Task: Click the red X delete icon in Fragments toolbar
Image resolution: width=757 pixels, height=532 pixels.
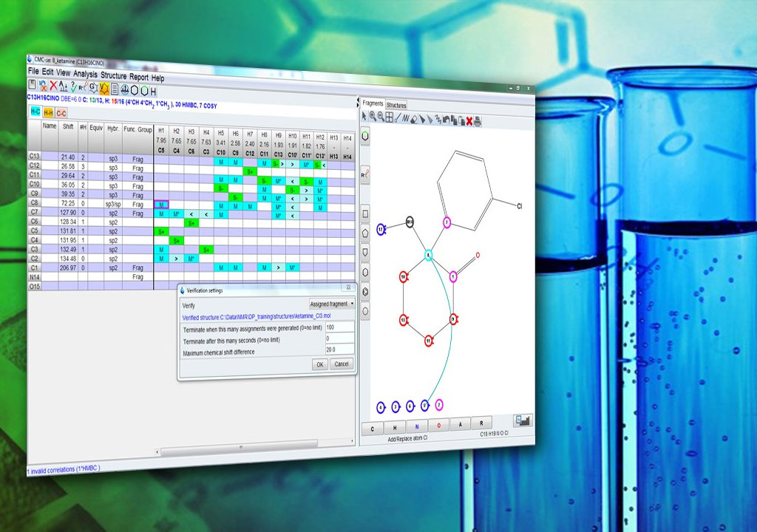Action: [x=469, y=120]
